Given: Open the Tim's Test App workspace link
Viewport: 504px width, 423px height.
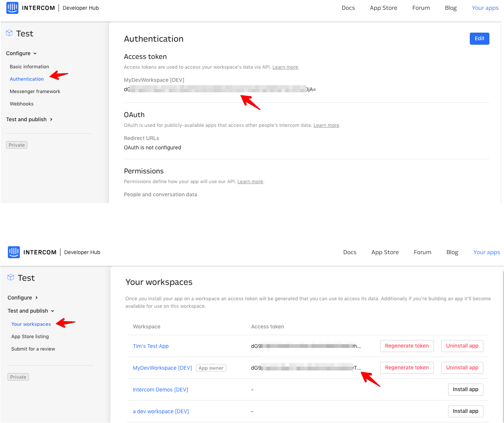Looking at the screenshot, I should pos(150,346).
